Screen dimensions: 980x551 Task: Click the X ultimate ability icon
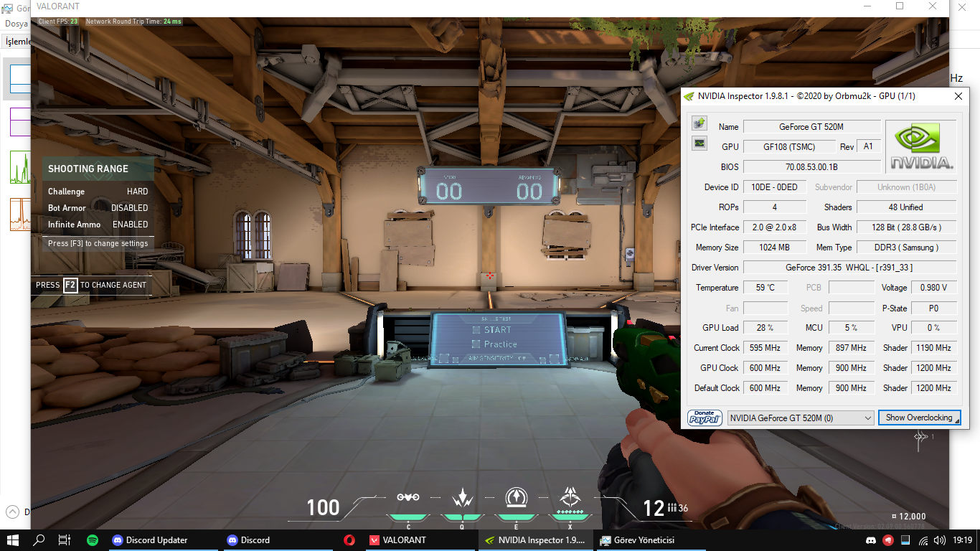pyautogui.click(x=570, y=496)
